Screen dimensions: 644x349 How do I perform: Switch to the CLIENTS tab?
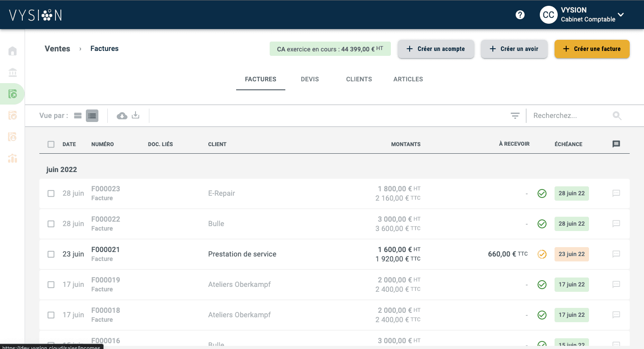click(359, 79)
